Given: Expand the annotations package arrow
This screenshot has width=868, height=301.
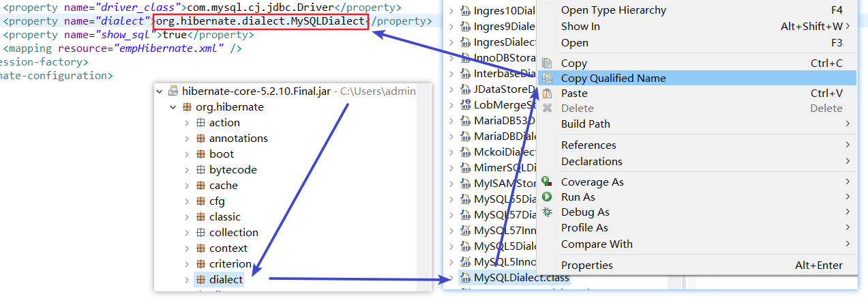Looking at the screenshot, I should click(187, 139).
